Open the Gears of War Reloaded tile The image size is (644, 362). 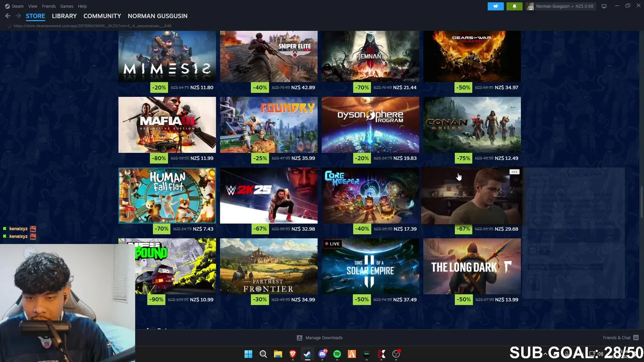pos(472,56)
